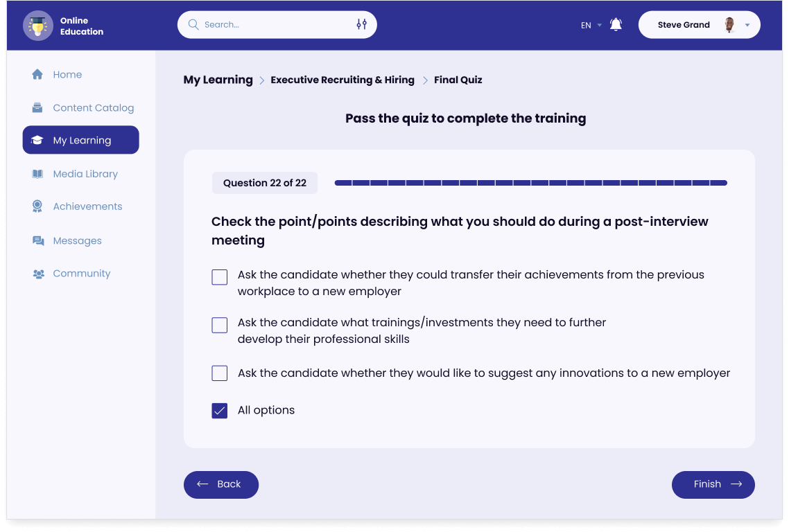Click the Finish button
The width and height of the screenshot is (789, 532).
(x=713, y=484)
